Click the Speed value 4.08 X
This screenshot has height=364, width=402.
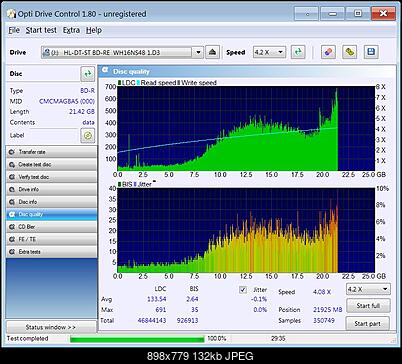tap(322, 292)
